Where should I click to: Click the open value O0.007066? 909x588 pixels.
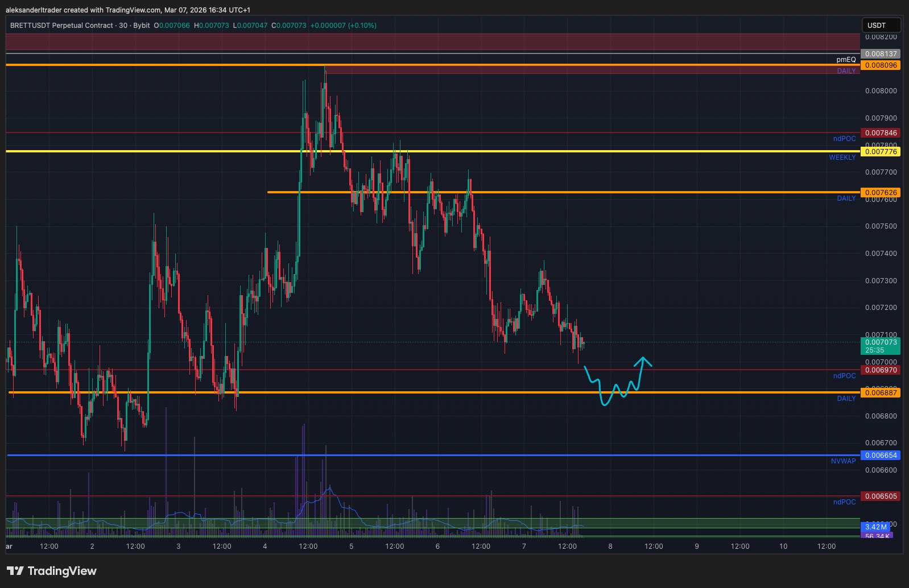point(172,26)
